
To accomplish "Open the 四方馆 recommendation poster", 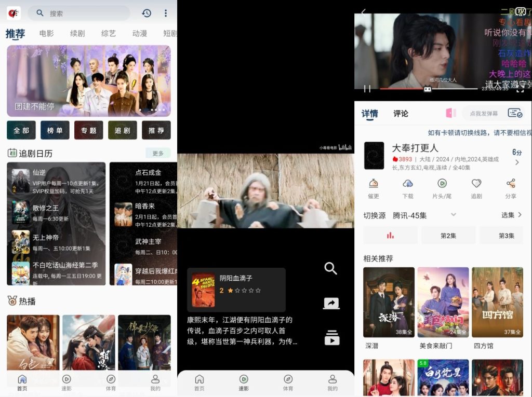I will [x=497, y=302].
